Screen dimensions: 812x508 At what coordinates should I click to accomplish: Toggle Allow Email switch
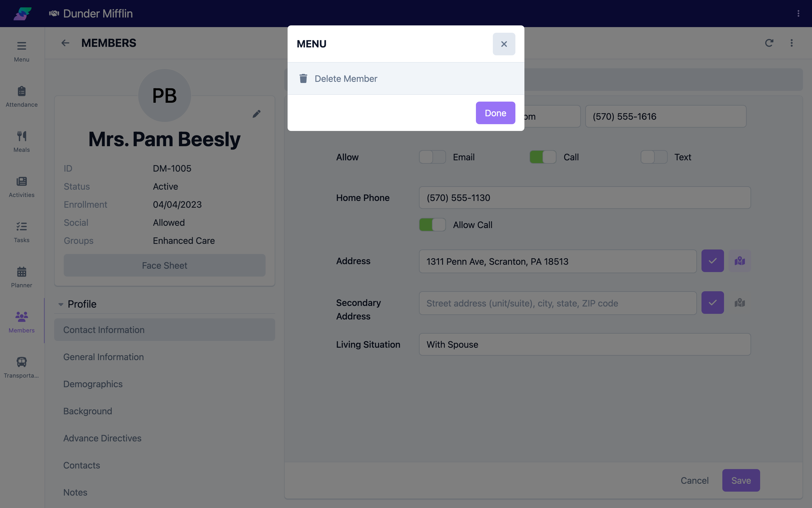(432, 157)
